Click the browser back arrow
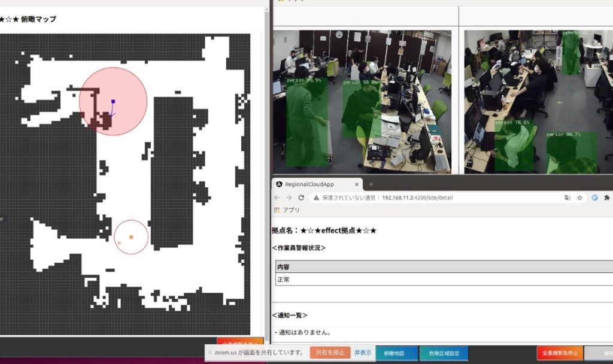The height and width of the screenshot is (364, 613). [277, 198]
